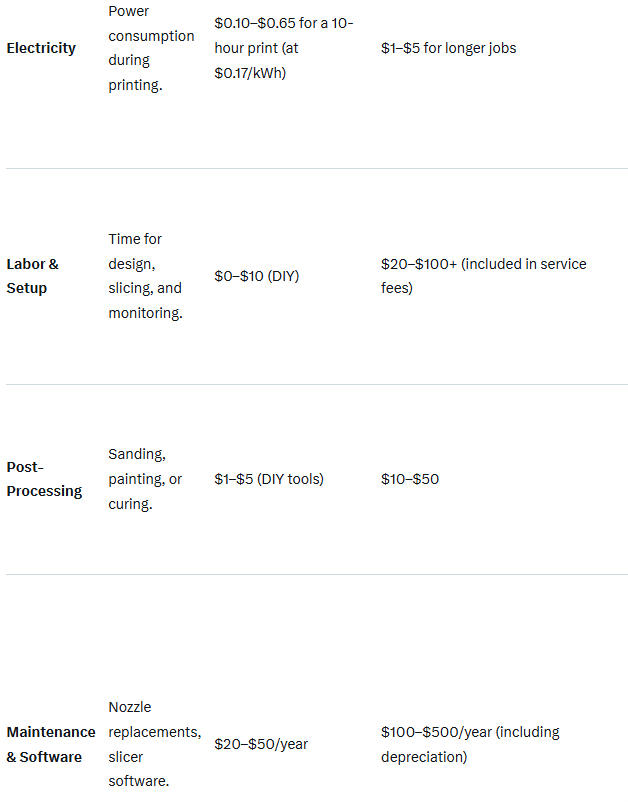Click the '$0–$10 (DIY)' cost cell
This screenshot has height=802, width=628.
point(256,276)
